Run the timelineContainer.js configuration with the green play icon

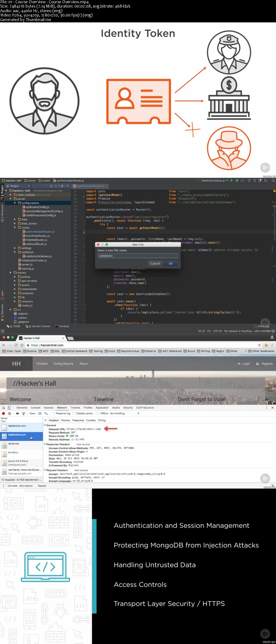pos(232,180)
